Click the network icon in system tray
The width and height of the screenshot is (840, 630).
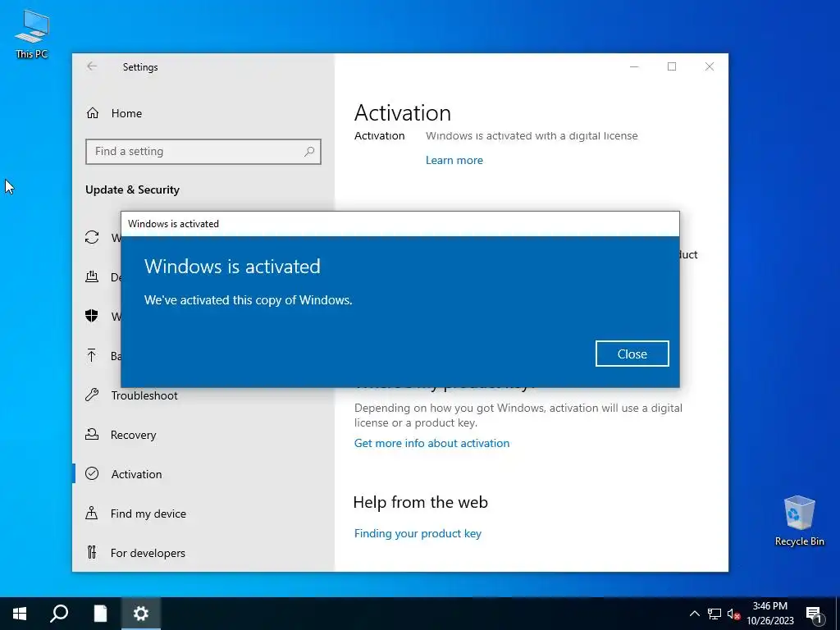tap(714, 614)
